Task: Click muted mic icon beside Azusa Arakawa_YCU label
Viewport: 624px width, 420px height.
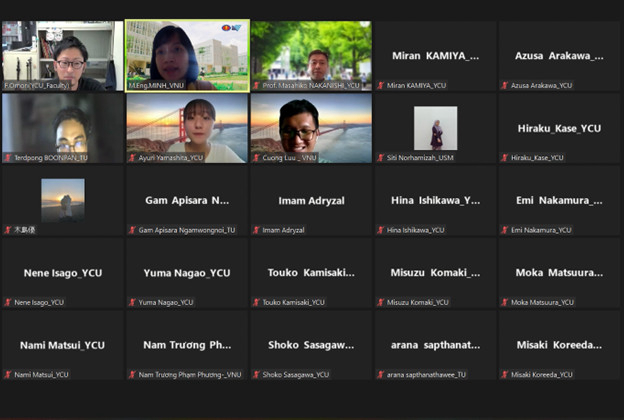Action: pyautogui.click(x=505, y=86)
